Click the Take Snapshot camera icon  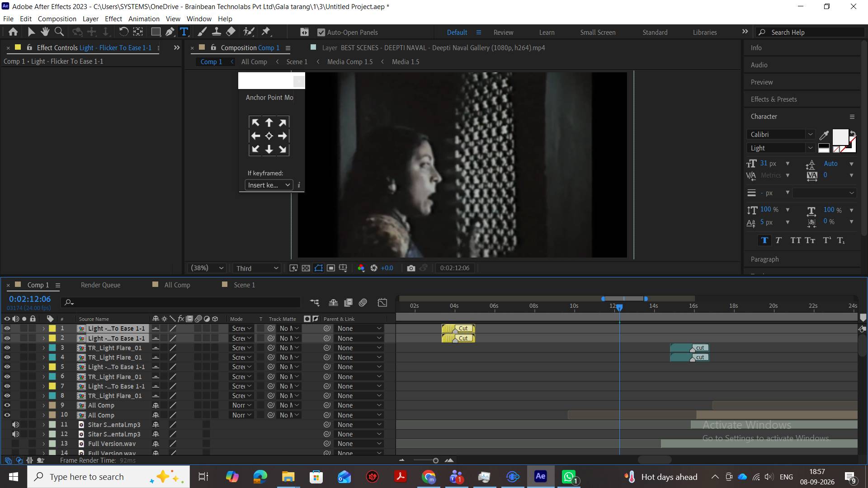pyautogui.click(x=410, y=268)
